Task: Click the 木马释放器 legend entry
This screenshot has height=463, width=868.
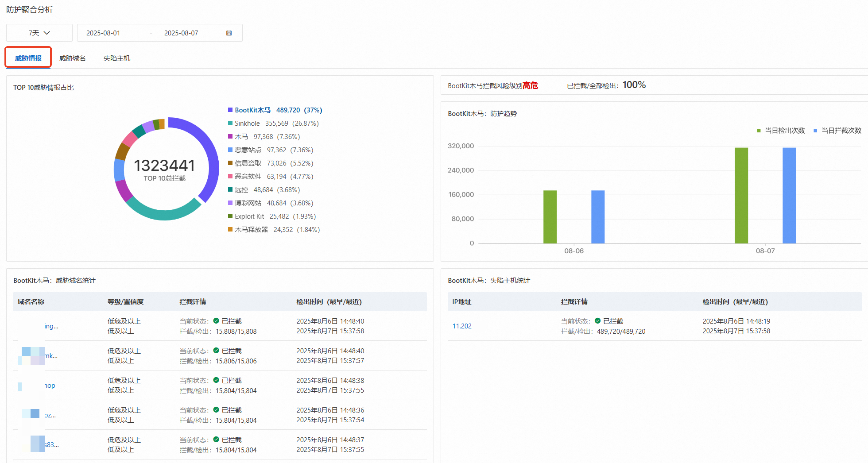Action: 274,230
